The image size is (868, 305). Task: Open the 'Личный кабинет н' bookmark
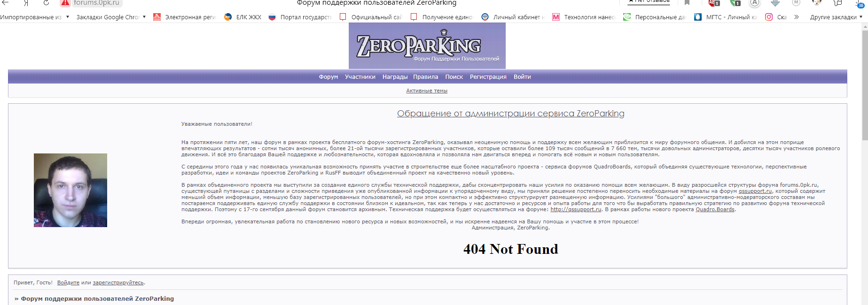click(x=513, y=17)
